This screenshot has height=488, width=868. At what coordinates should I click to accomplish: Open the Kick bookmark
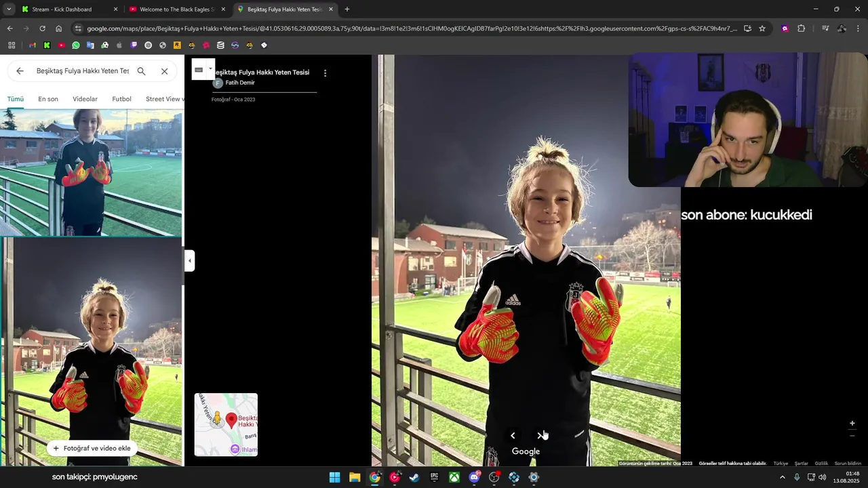47,45
